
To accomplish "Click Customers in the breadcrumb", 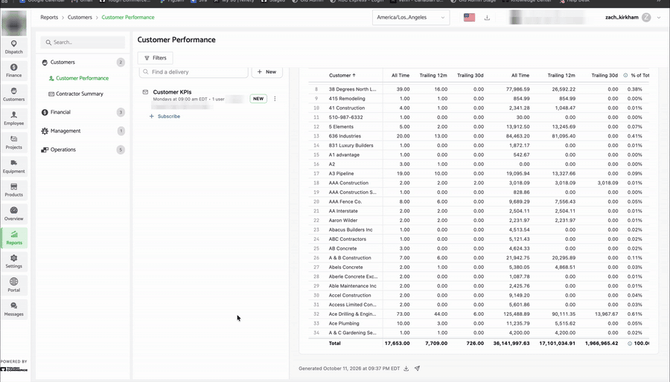I will click(80, 18).
